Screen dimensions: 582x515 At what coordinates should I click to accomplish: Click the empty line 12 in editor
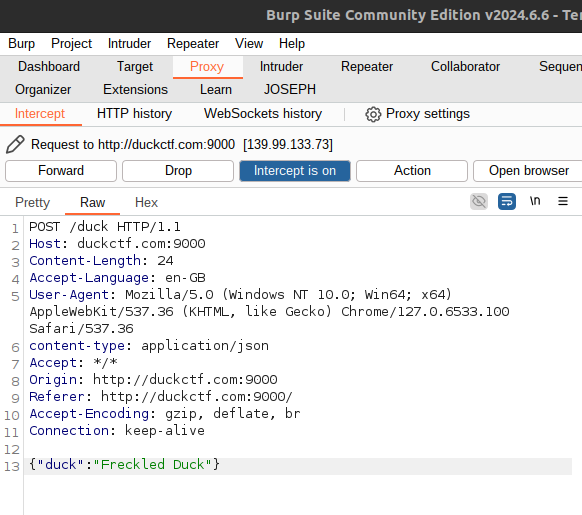[x=297, y=449]
